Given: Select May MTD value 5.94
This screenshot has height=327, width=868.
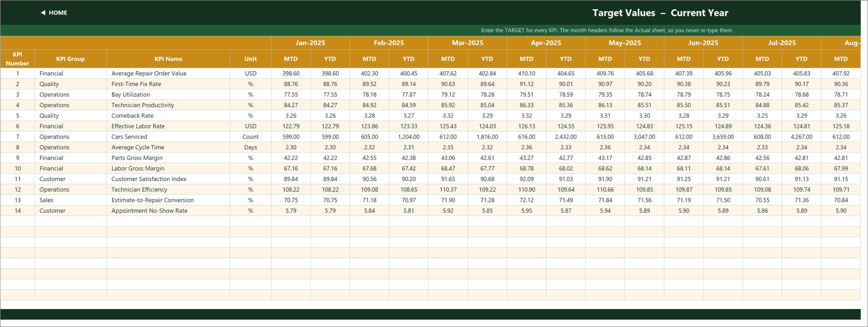Looking at the screenshot, I should (605, 211).
